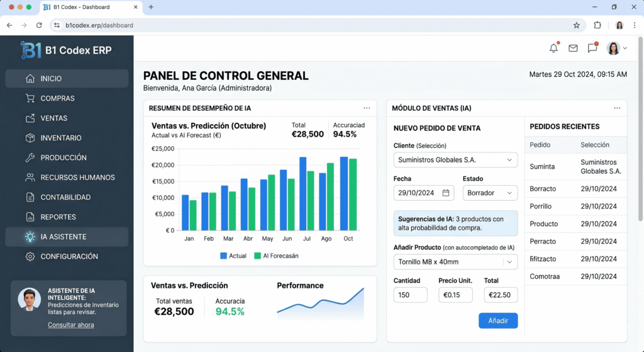644x352 pixels.
Task: Click the RECURSOS HUMANOS people icon
Action: point(30,177)
